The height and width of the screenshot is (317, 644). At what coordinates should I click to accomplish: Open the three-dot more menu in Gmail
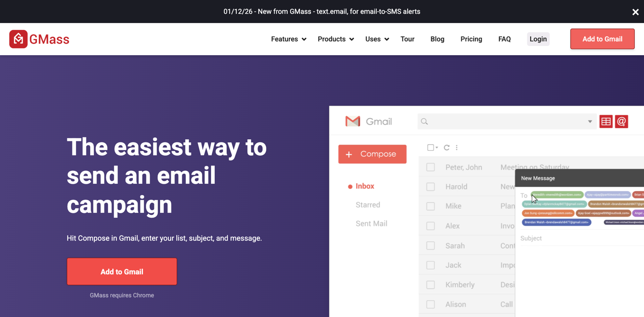pyautogui.click(x=457, y=147)
